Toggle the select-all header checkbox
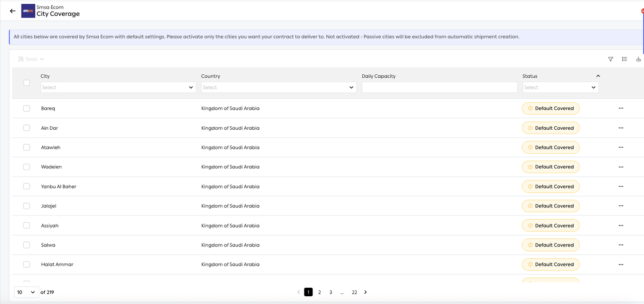 tap(27, 83)
